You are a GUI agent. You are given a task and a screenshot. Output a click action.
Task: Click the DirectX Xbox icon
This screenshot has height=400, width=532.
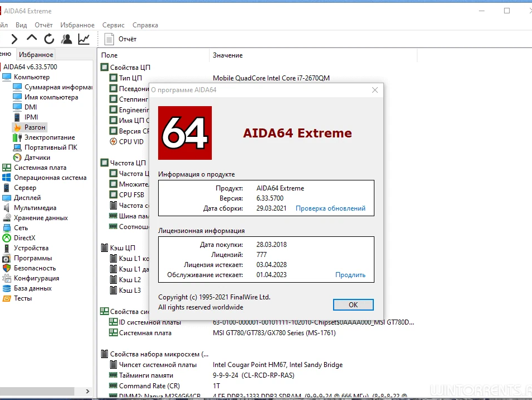coord(7,238)
